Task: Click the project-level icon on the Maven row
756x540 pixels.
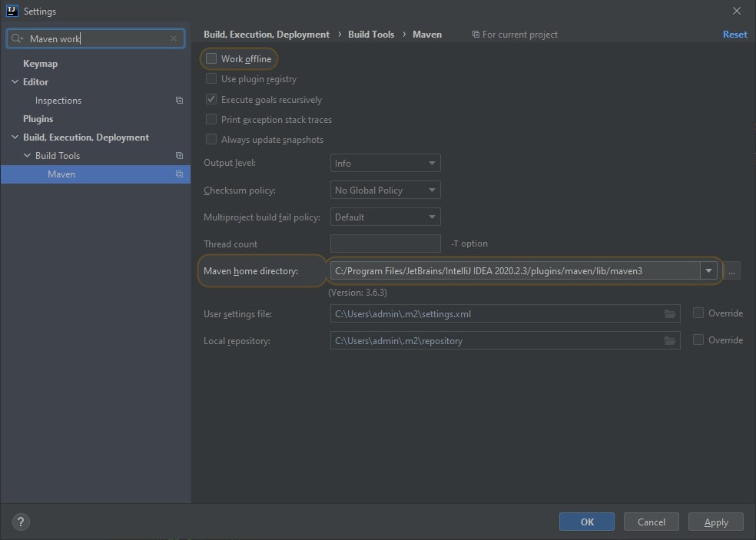Action: click(179, 174)
